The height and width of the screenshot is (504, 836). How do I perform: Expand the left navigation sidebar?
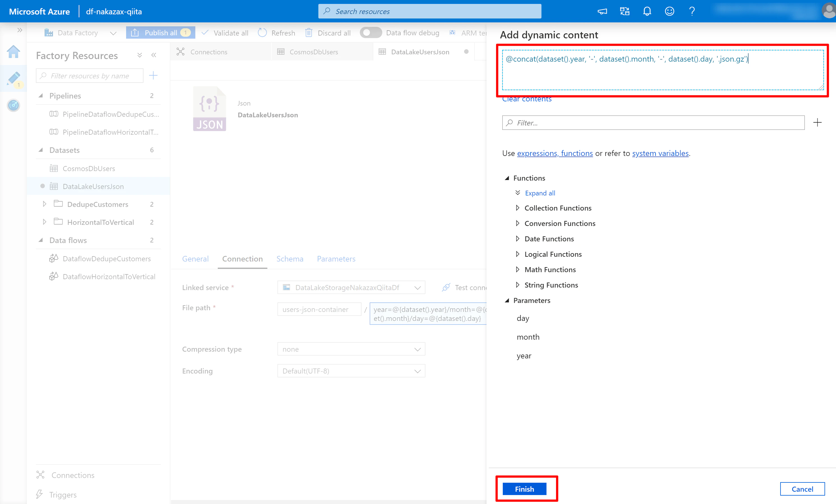pos(20,30)
